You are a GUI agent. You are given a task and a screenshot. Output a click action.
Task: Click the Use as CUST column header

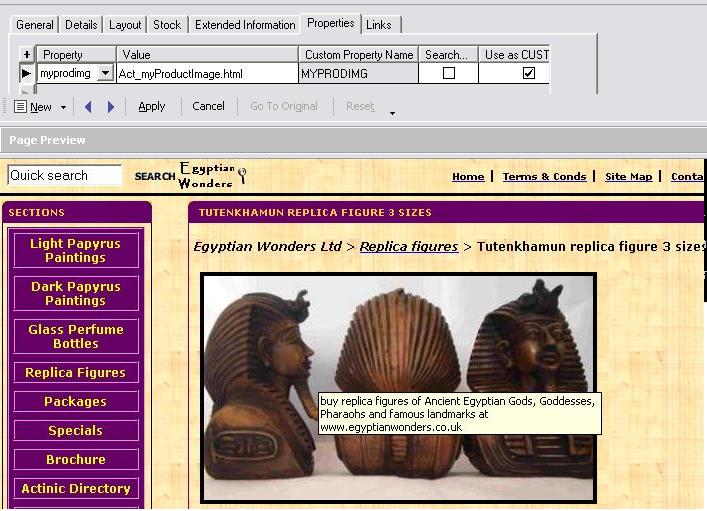514,55
